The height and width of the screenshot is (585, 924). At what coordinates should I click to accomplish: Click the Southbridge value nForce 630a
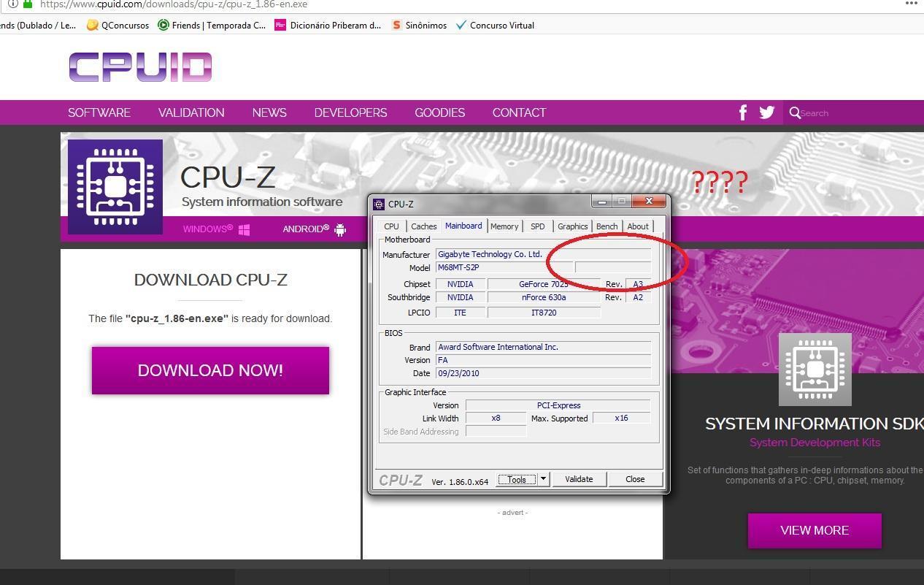[544, 297]
